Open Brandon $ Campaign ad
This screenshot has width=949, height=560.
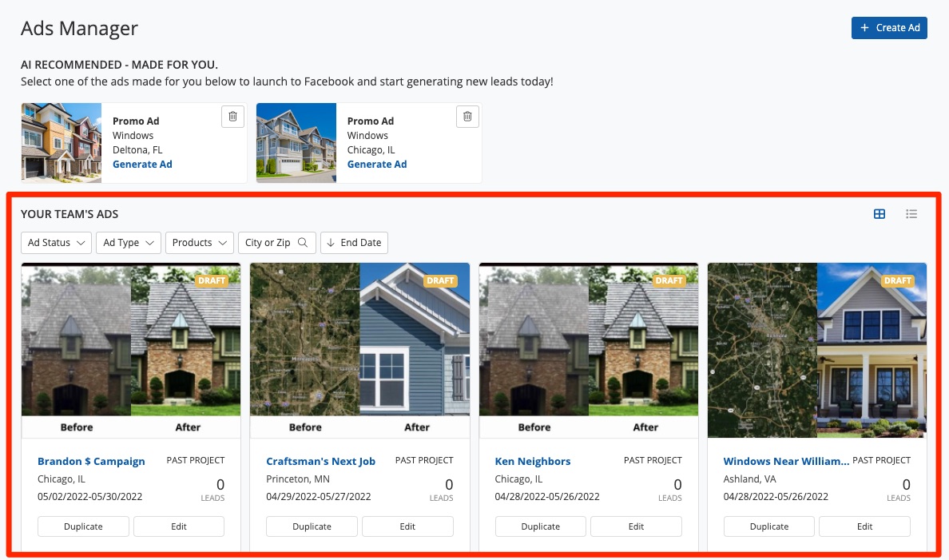(x=91, y=462)
